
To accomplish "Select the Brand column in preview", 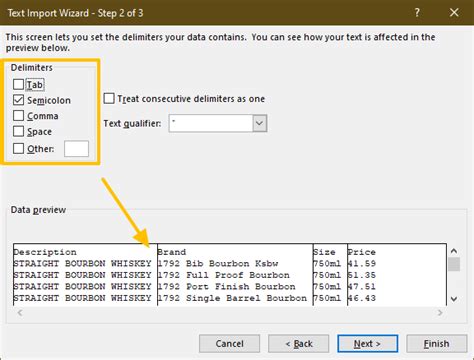I will coord(235,275).
